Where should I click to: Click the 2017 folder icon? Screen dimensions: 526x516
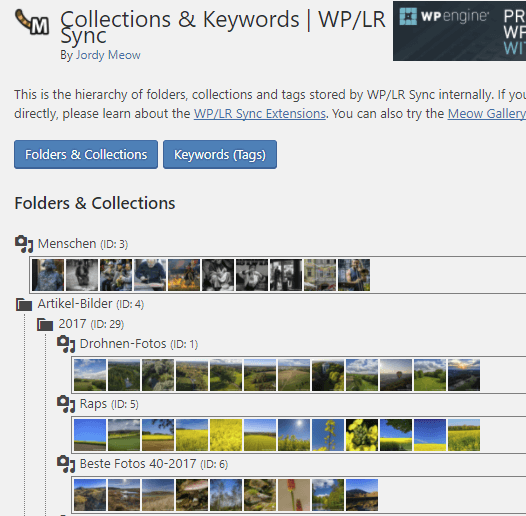coord(45,324)
